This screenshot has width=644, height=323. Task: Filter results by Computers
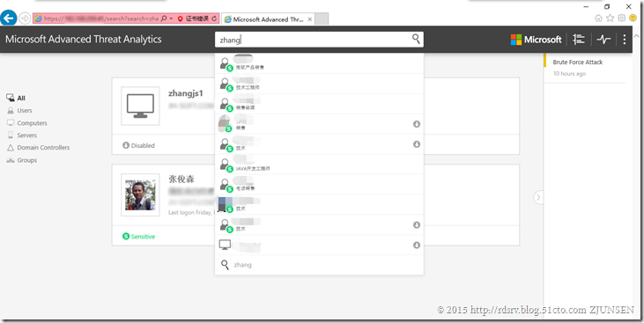coord(26,122)
